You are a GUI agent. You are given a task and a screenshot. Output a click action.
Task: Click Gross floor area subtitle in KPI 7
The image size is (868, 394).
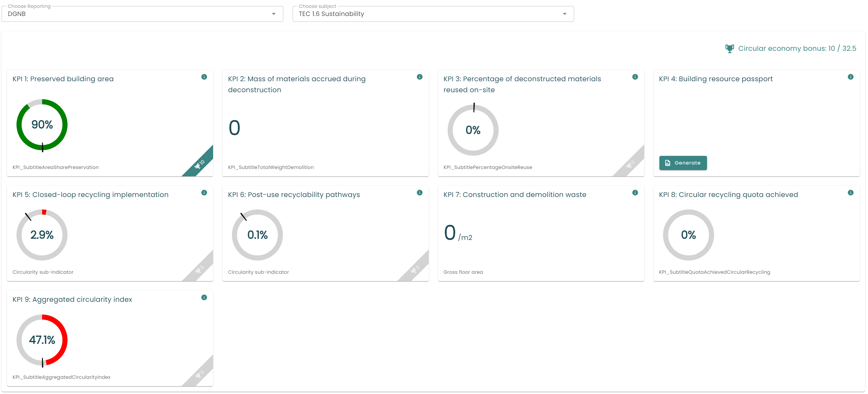point(463,272)
